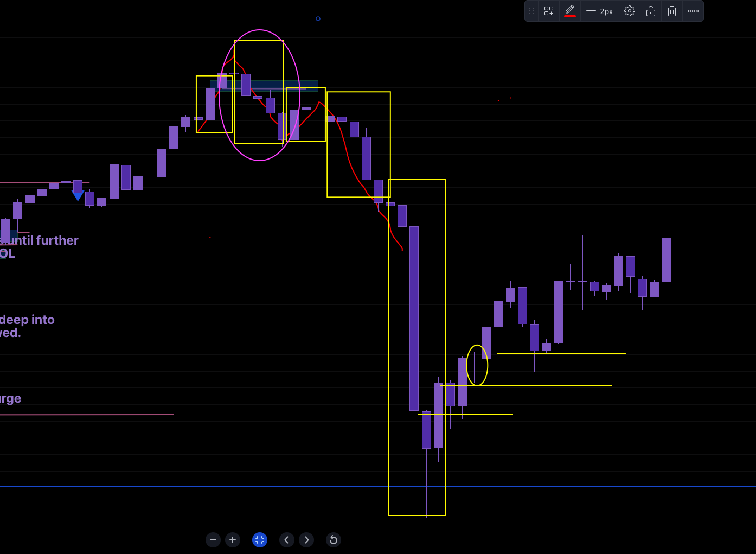Reset the chart view

[x=333, y=539]
